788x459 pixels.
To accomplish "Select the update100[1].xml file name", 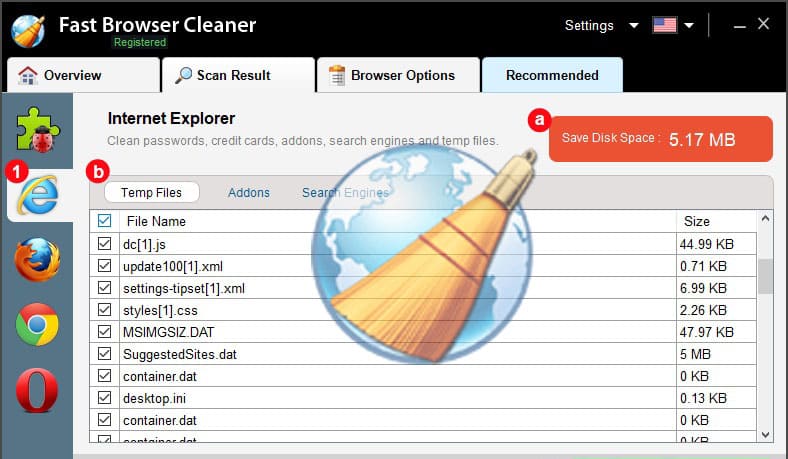I will [173, 266].
